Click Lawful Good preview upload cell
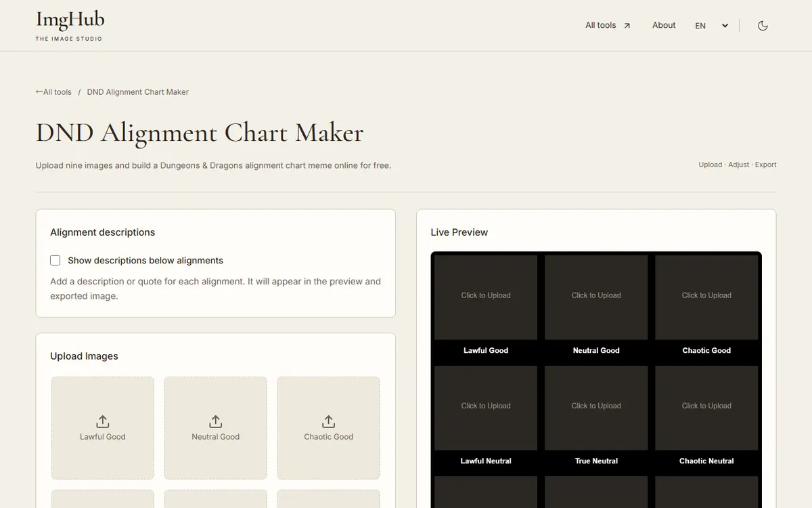This screenshot has height=508, width=812. 486,297
